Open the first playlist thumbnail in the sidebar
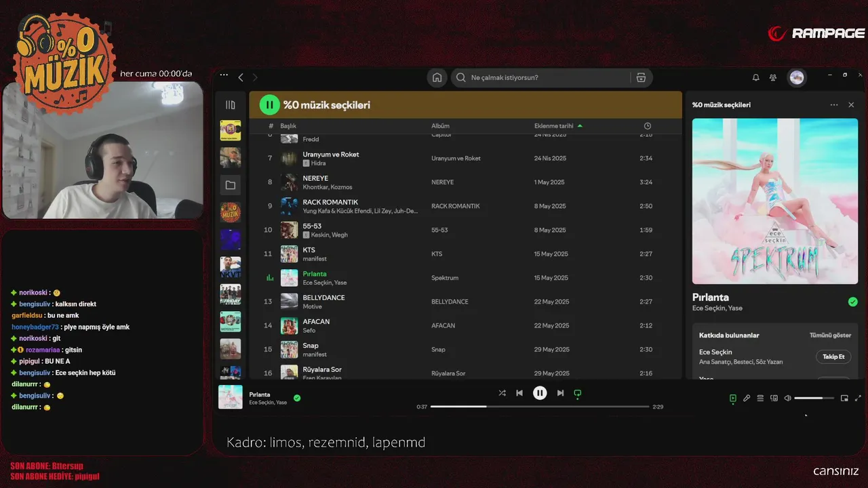This screenshot has width=868, height=488. (231, 130)
